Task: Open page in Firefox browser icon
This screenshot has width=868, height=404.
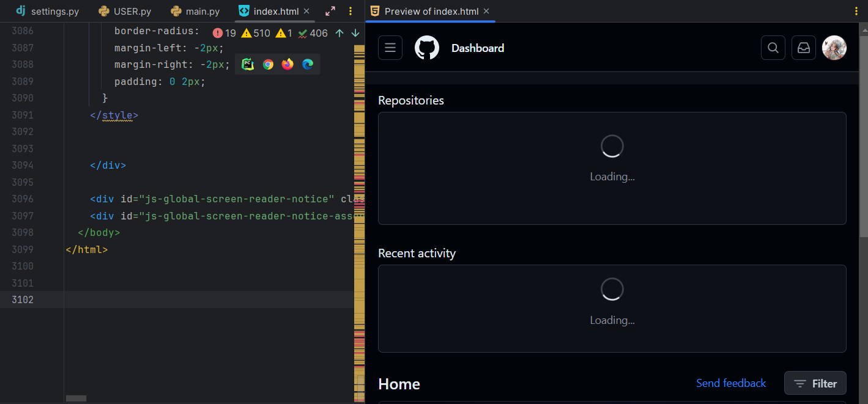Action: (x=287, y=64)
